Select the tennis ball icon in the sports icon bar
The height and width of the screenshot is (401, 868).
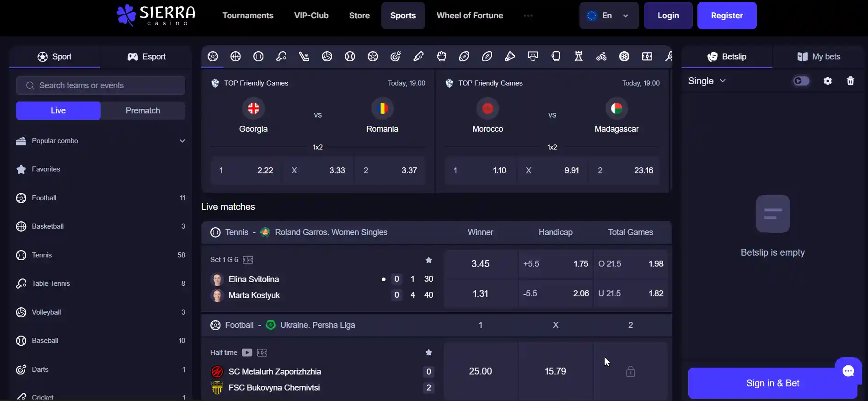point(258,56)
